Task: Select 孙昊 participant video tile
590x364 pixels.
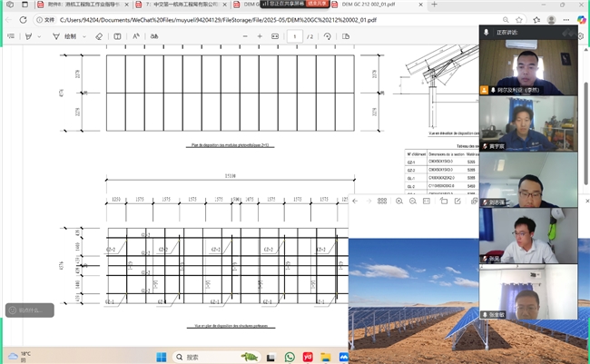Action: pyautogui.click(x=528, y=236)
